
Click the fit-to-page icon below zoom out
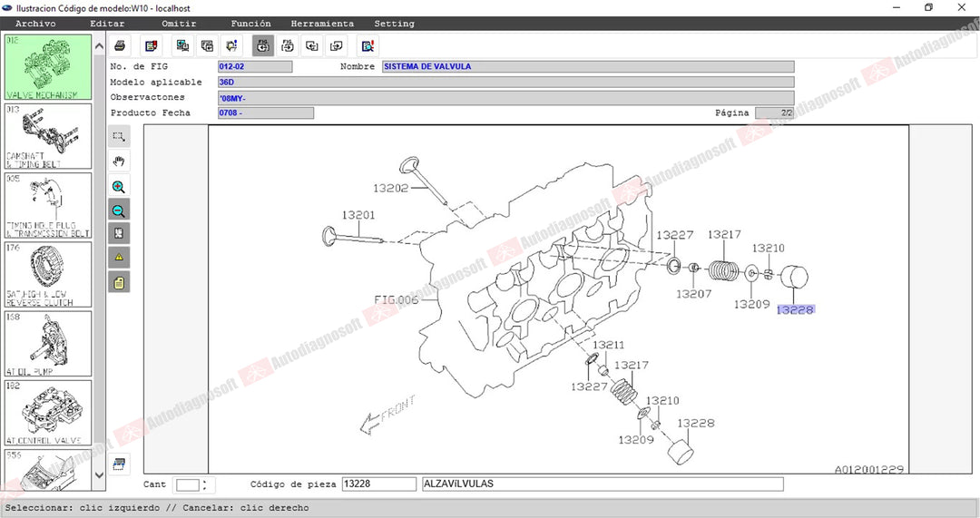pos(119,233)
